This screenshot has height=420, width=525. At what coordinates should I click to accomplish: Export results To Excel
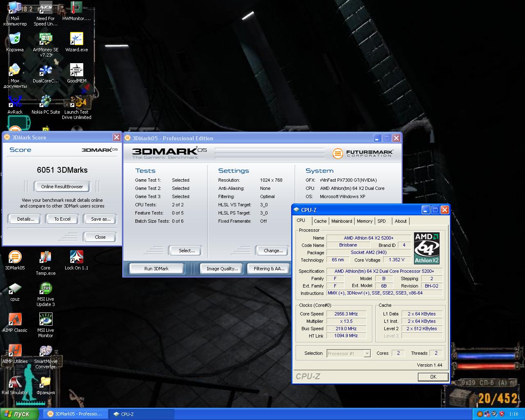62,219
